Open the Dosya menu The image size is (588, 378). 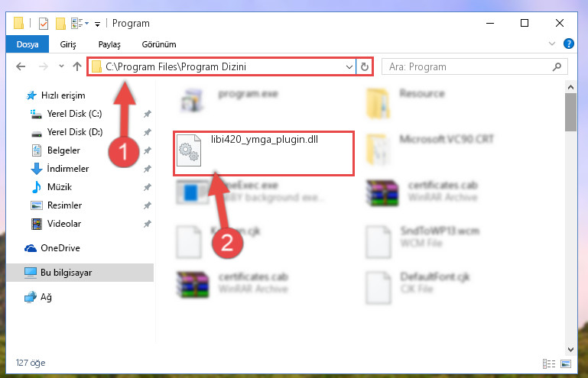[x=28, y=44]
